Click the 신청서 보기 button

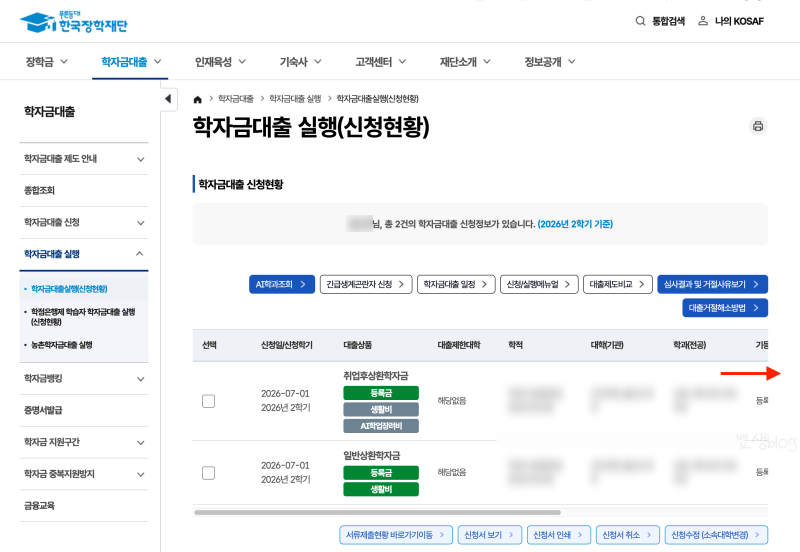point(490,535)
